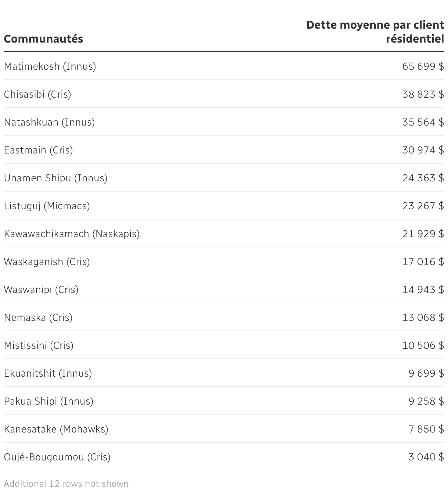Click the 10 506 $ debt for Mistissini
448x492 pixels.
(423, 346)
